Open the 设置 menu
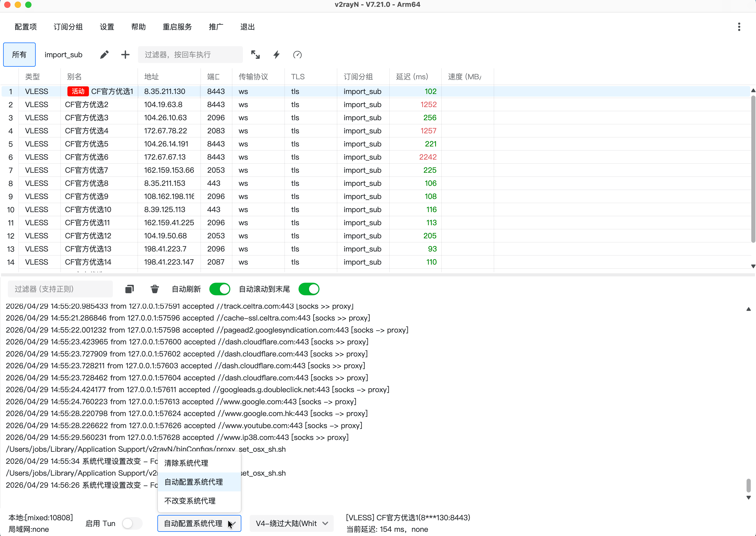Viewport: 756px width, 536px height. pyautogui.click(x=107, y=27)
